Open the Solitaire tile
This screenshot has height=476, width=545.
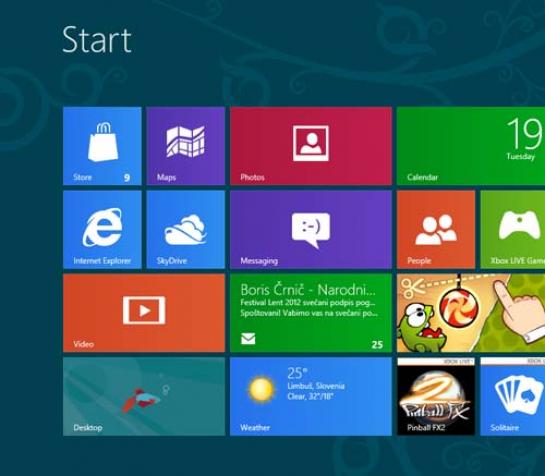(x=513, y=396)
